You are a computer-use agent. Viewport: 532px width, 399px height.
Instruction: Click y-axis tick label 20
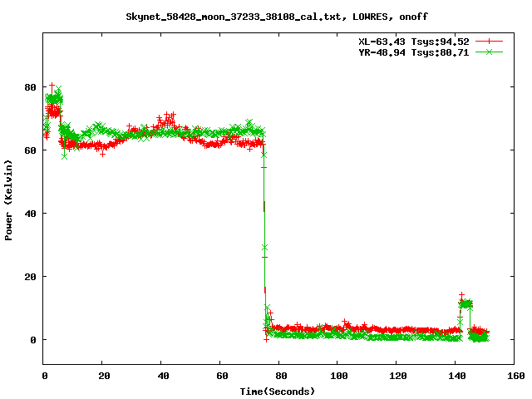point(30,277)
